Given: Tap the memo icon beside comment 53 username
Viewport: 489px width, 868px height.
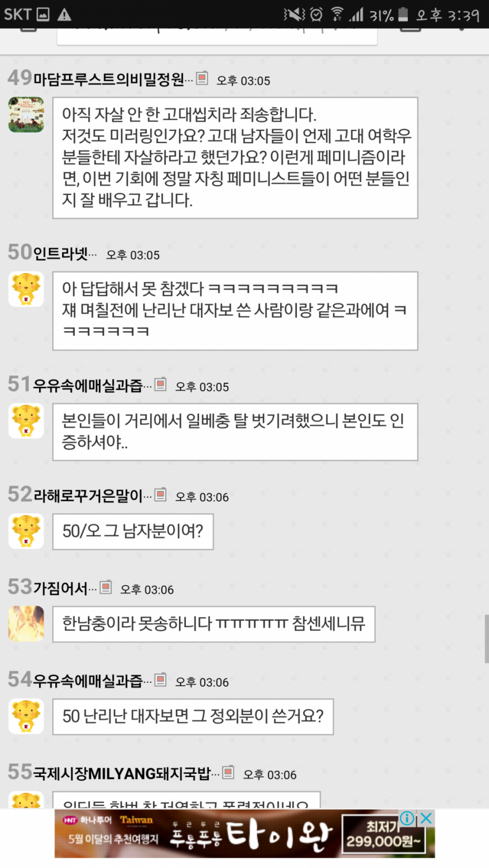Looking at the screenshot, I should click(x=105, y=587).
